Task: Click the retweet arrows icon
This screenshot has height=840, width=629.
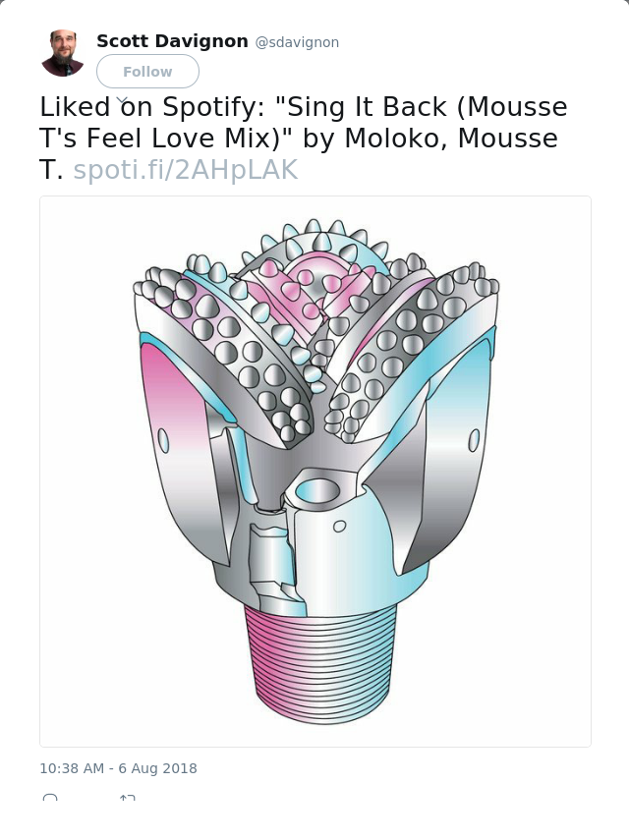Action: 128,797
